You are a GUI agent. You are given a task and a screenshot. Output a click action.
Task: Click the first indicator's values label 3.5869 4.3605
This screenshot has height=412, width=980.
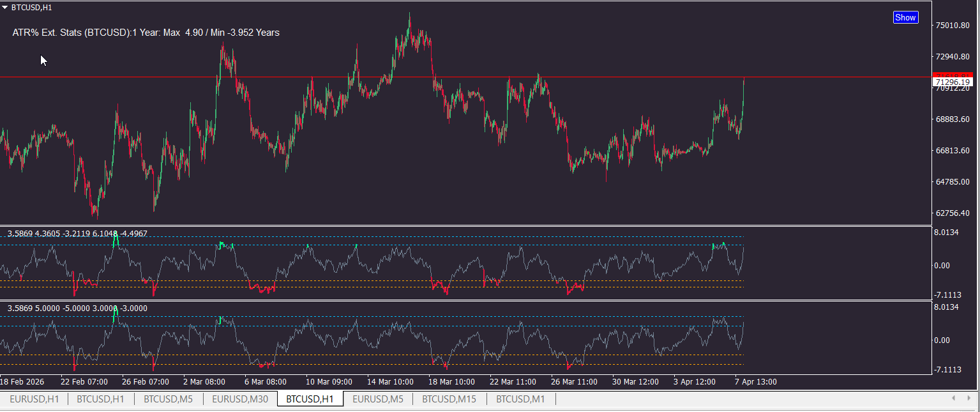point(77,234)
